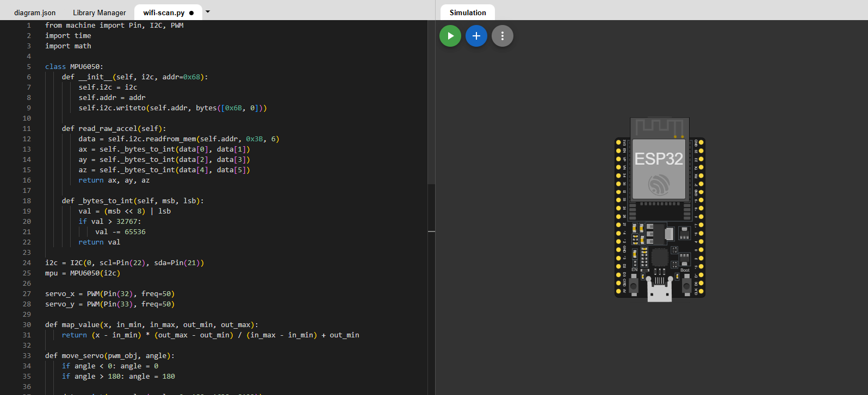Expand the file tabs dropdown arrow
Image resolution: width=868 pixels, height=395 pixels.
coord(207,11)
